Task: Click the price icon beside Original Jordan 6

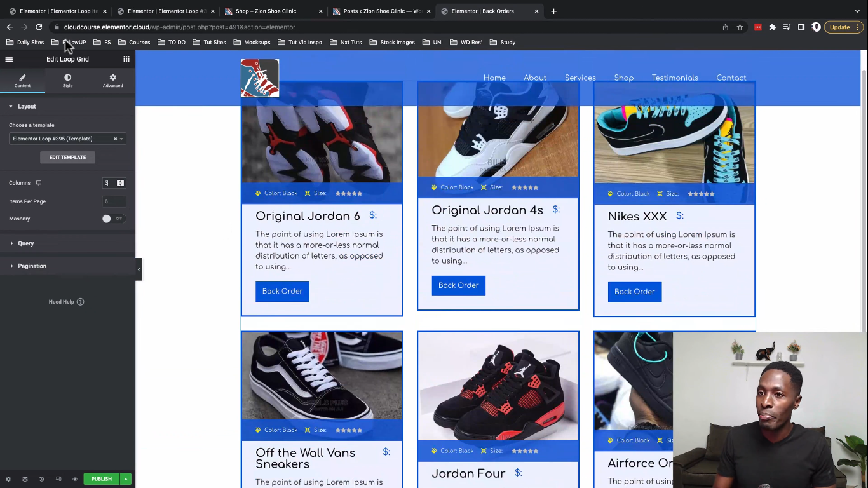Action: click(373, 215)
